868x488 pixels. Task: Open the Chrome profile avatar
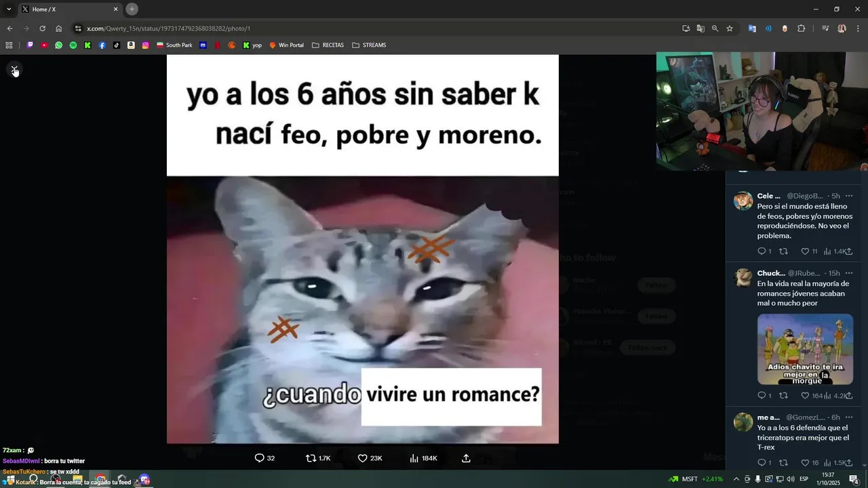842,28
